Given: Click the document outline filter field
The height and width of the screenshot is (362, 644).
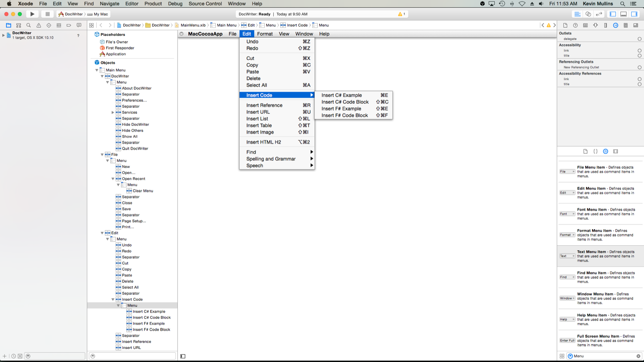Looking at the screenshot, I should tap(133, 356).
